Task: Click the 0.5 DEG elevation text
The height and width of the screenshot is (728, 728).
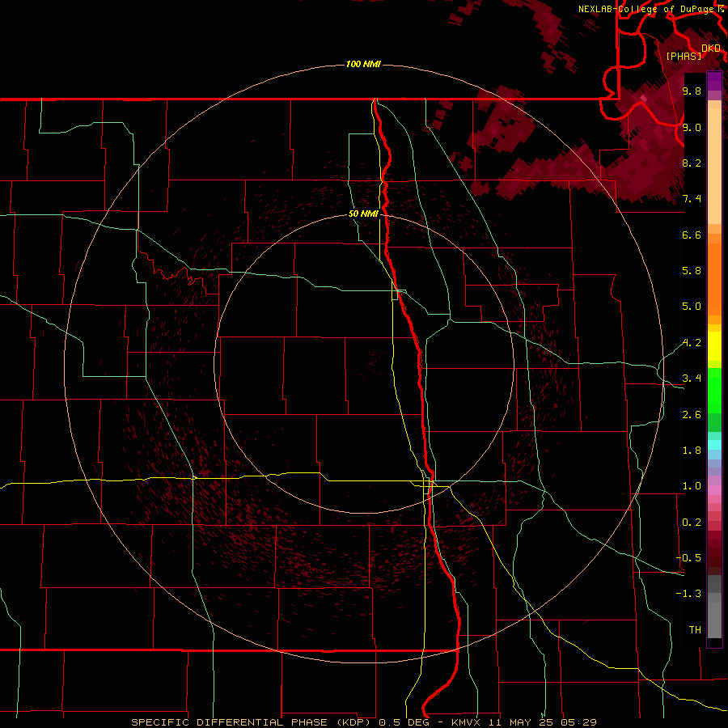Action: (405, 722)
